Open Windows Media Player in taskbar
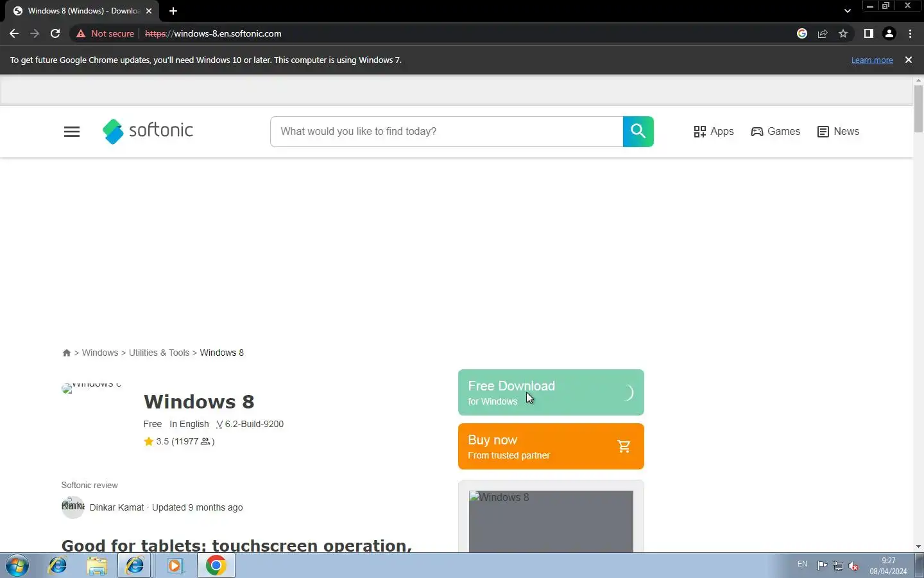The height and width of the screenshot is (578, 924). pyautogui.click(x=175, y=566)
